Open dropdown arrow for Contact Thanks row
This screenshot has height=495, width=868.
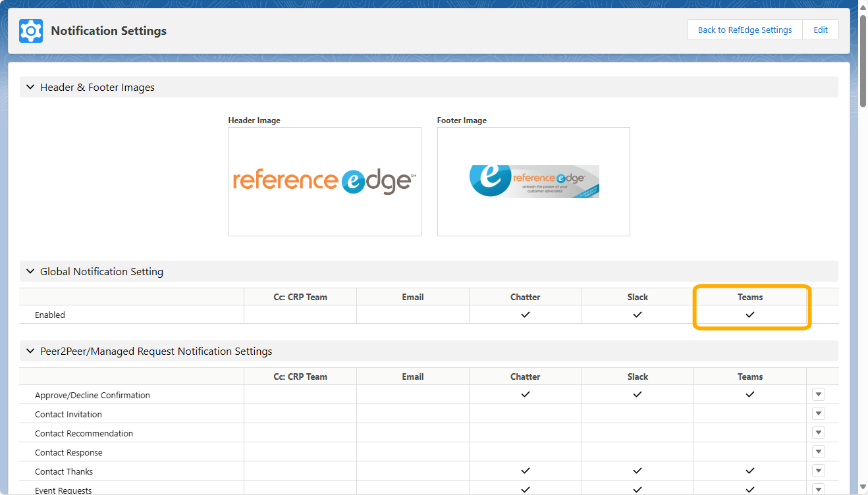click(x=819, y=471)
